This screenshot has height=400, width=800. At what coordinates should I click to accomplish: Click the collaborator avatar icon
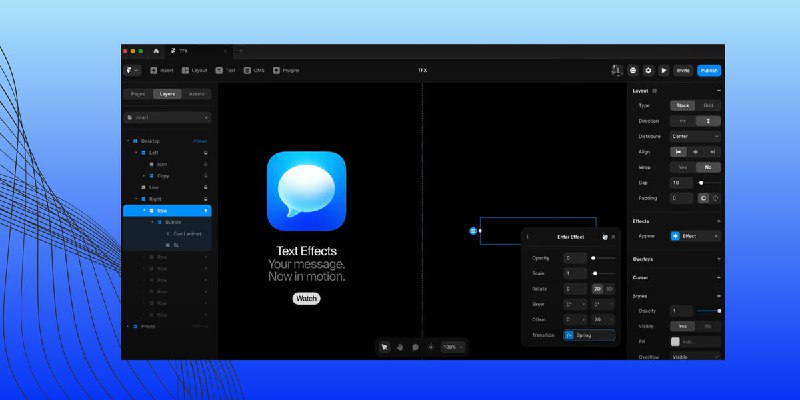(x=617, y=70)
